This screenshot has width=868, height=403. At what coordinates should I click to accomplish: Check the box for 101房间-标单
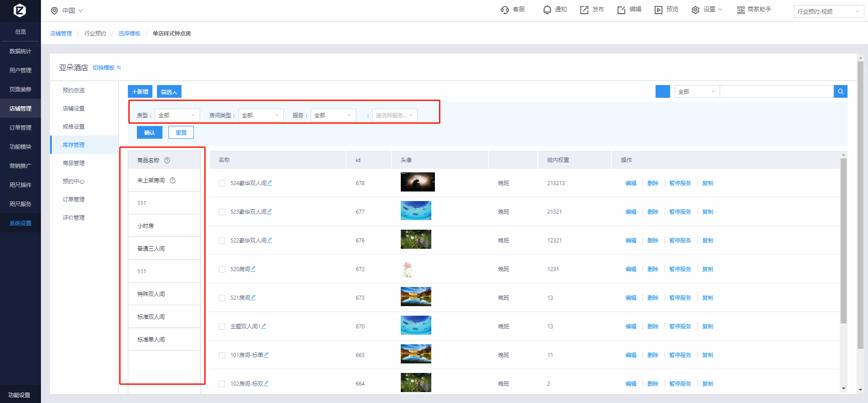click(x=222, y=355)
